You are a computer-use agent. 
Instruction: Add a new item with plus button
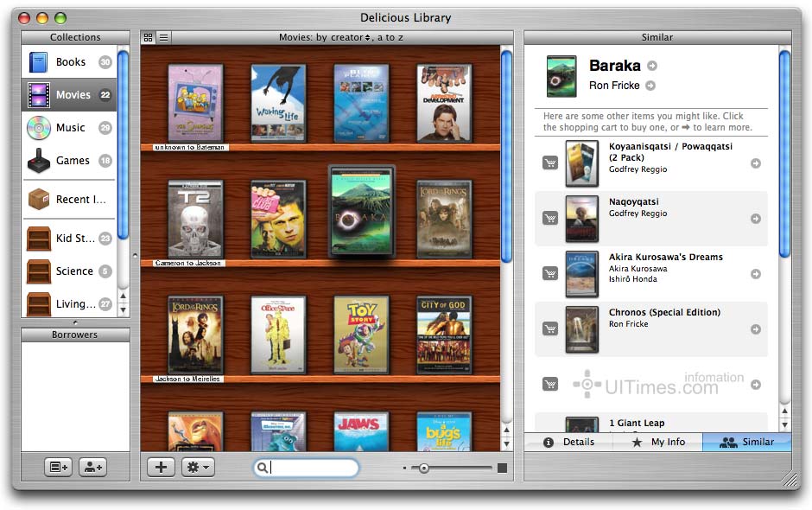click(161, 467)
